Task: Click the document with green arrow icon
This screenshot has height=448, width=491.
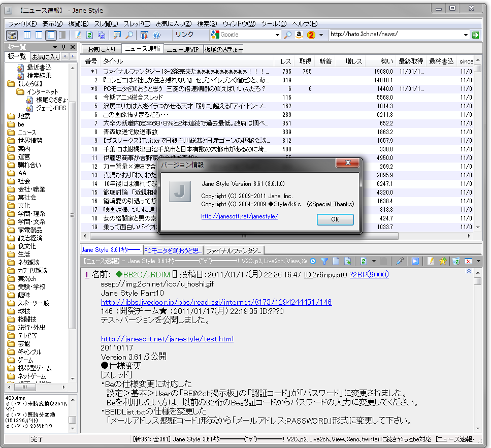Action: (x=348, y=261)
